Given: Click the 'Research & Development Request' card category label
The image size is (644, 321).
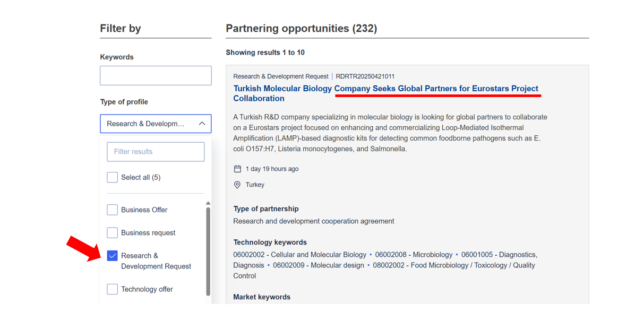Looking at the screenshot, I should 281,76.
